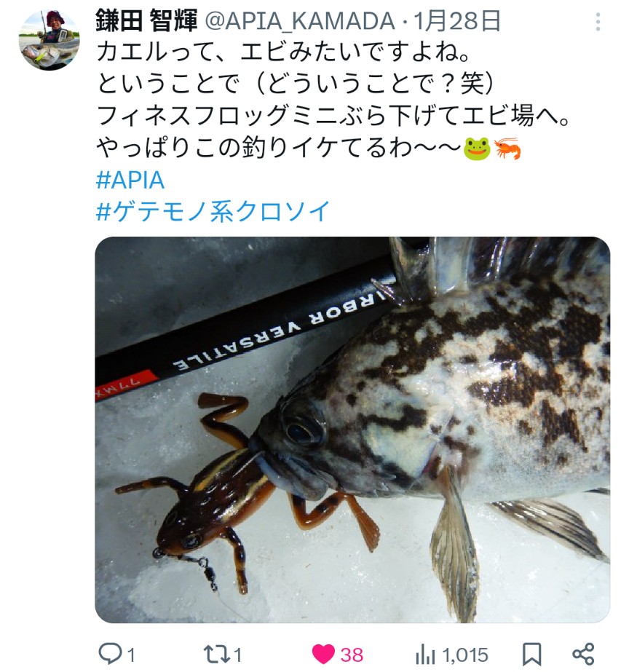Toggle the pink heart like

323,655
